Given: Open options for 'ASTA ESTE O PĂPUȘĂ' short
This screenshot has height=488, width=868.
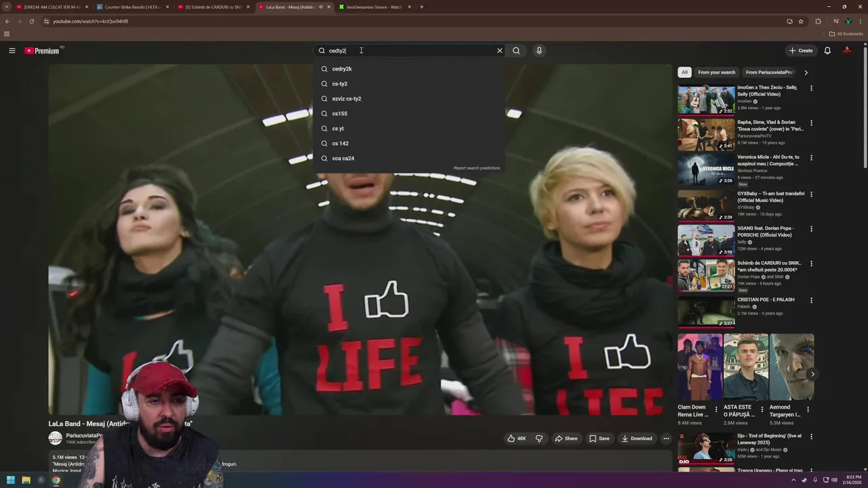Looking at the screenshot, I should [x=762, y=409].
